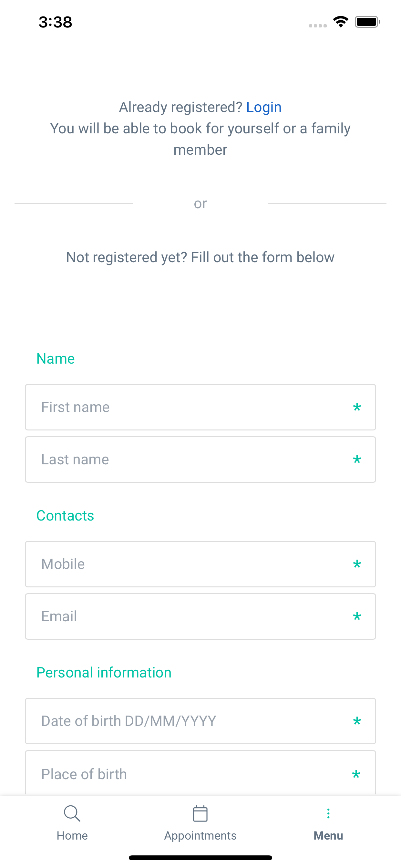
Task: Tap the Menu three-dots icon
Action: tap(328, 813)
